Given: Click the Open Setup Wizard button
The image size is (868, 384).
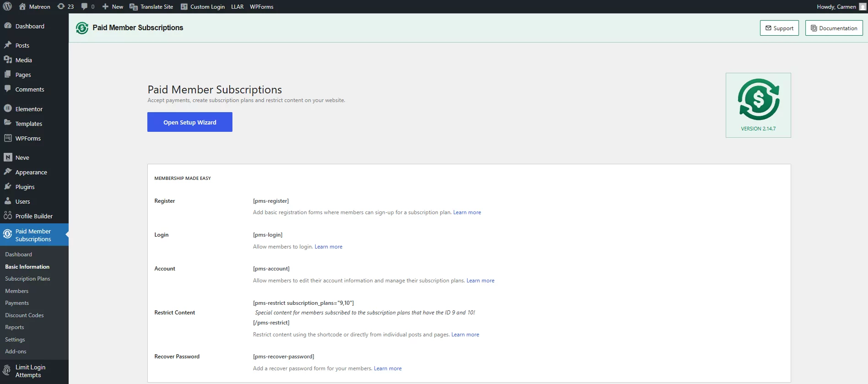Looking at the screenshot, I should tap(190, 122).
